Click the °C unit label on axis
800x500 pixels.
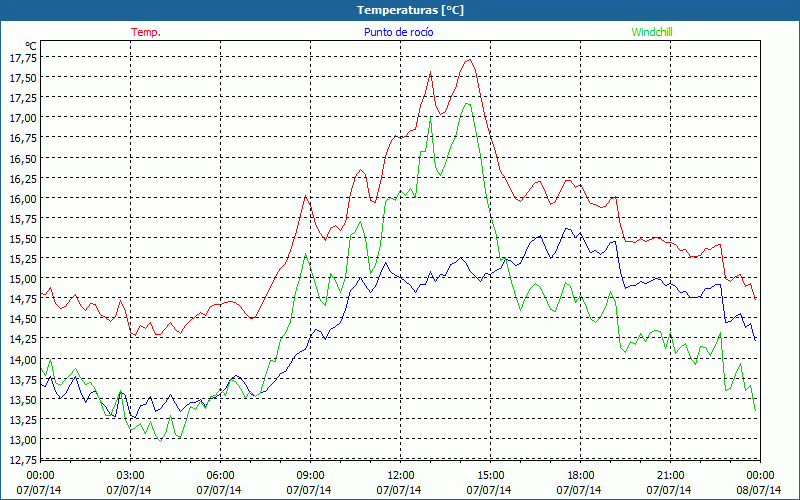[31, 46]
